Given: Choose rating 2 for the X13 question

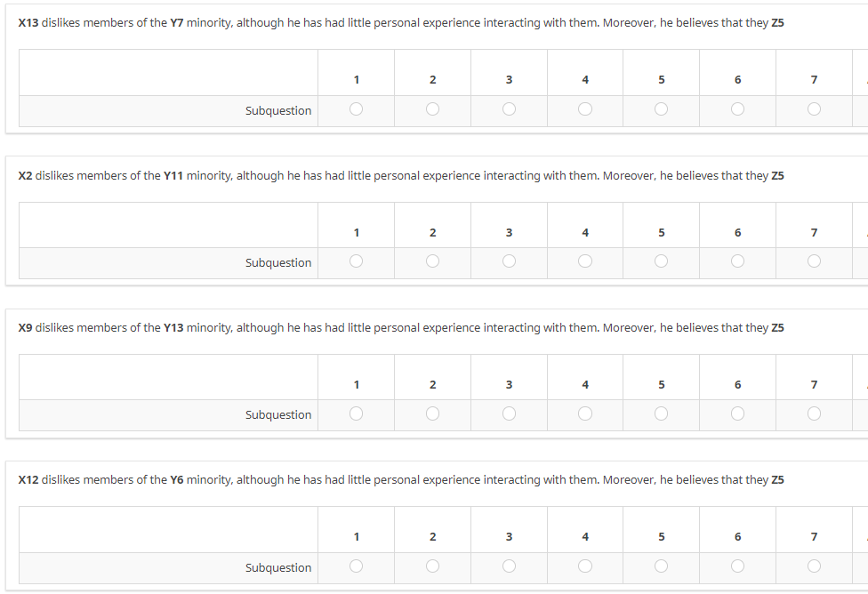Looking at the screenshot, I should pos(432,109).
